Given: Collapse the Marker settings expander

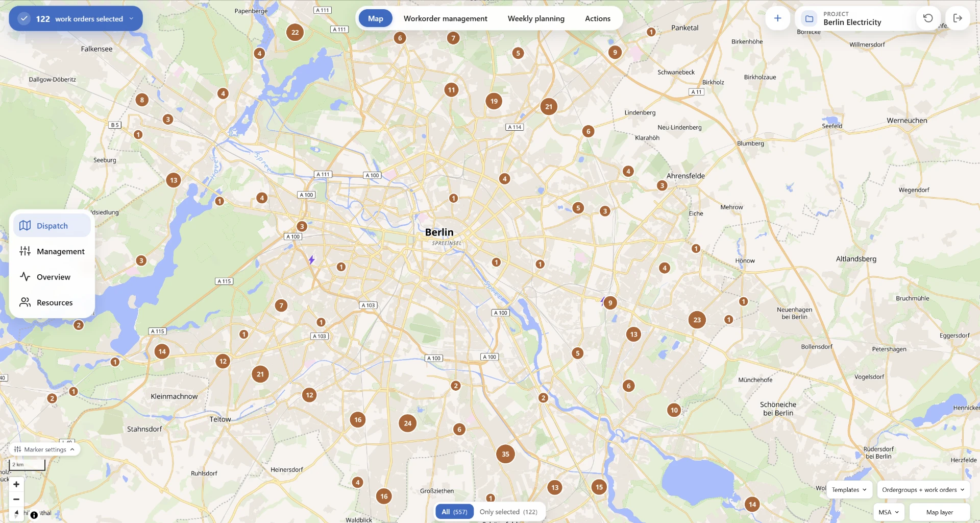Looking at the screenshot, I should click(45, 449).
